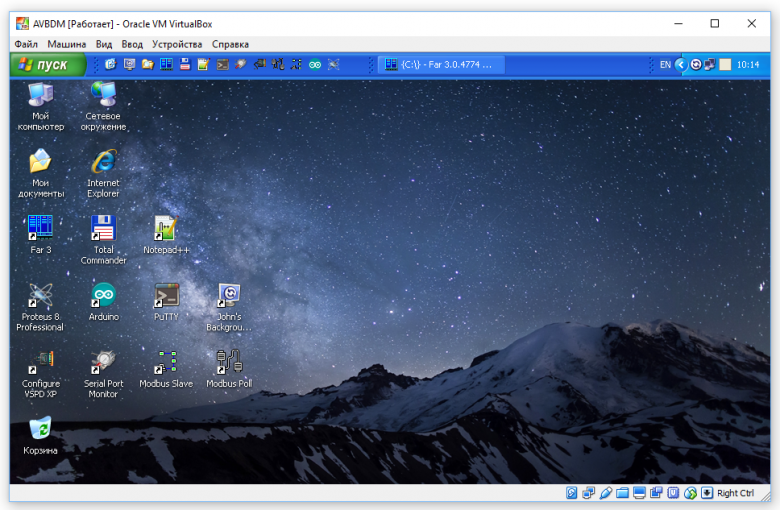Select John's Background Switcher desktop icon
Viewport: 780px width, 510px height.
pyautogui.click(x=229, y=306)
